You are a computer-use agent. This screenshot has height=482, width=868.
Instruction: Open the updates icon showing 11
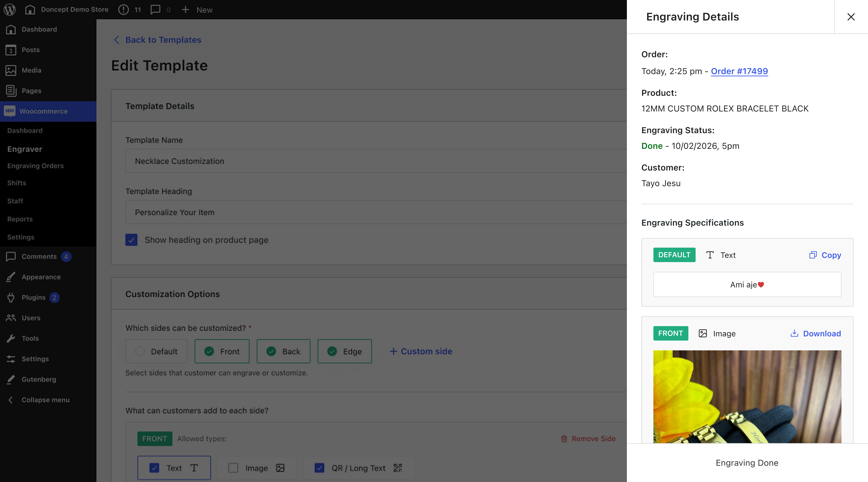[124, 9]
